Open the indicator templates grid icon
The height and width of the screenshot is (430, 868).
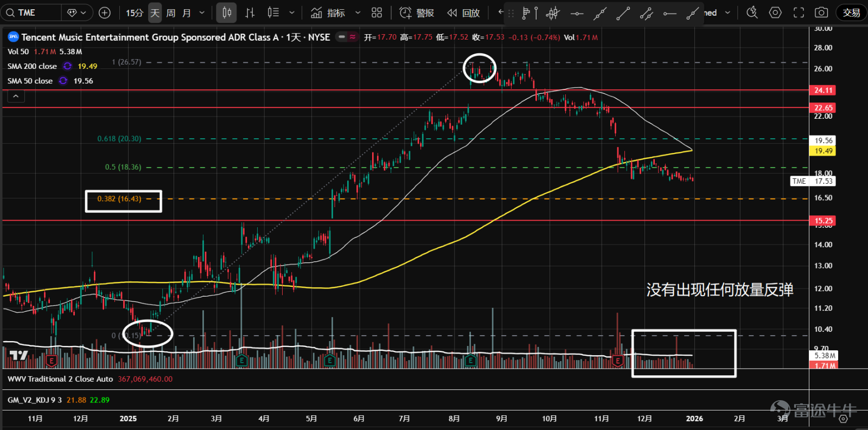(x=376, y=12)
